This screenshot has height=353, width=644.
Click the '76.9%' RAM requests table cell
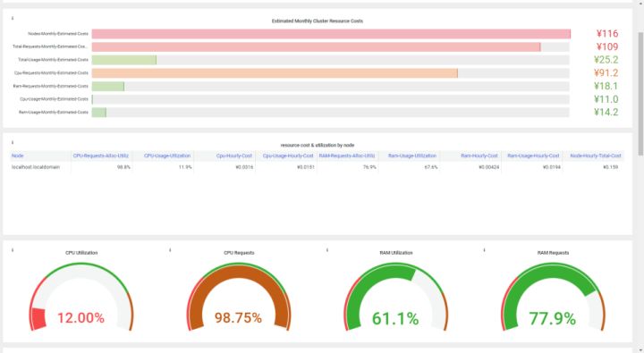pos(369,167)
